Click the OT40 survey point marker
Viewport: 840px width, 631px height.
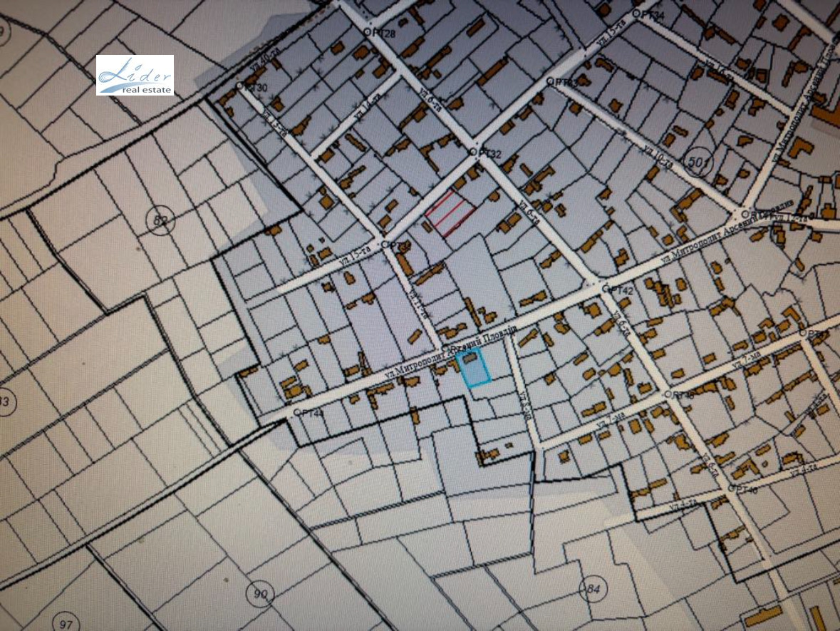coord(732,489)
